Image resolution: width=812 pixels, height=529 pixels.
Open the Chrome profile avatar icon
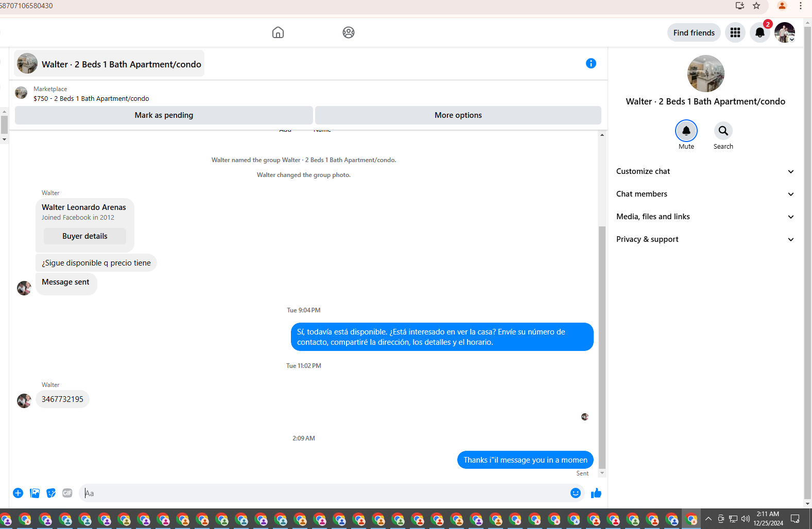coord(782,6)
